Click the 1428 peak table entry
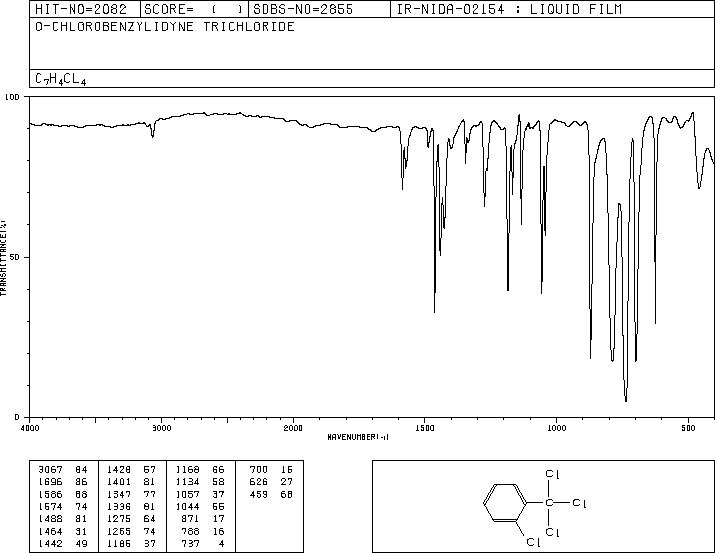715x553 pixels. click(131, 470)
